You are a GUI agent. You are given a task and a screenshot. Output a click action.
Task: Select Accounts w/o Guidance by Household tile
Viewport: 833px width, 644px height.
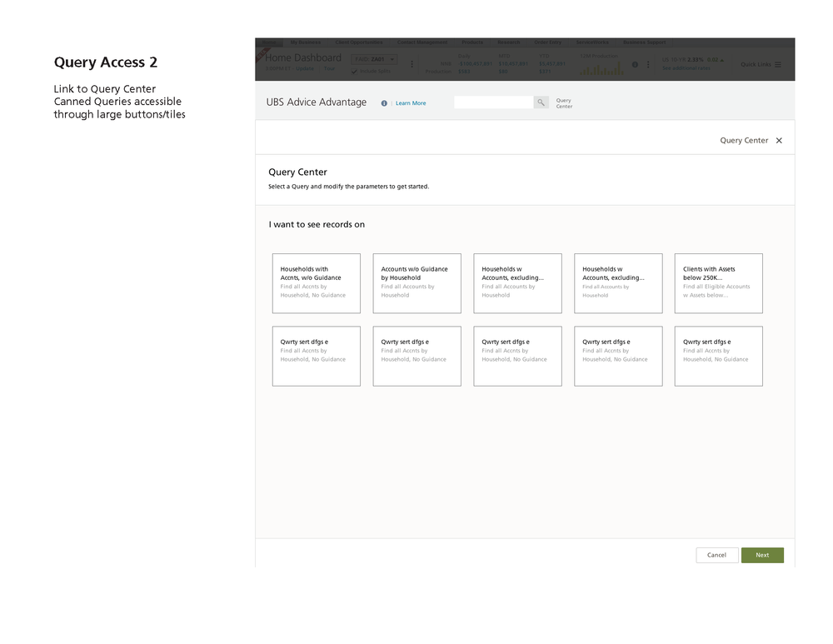pos(417,283)
